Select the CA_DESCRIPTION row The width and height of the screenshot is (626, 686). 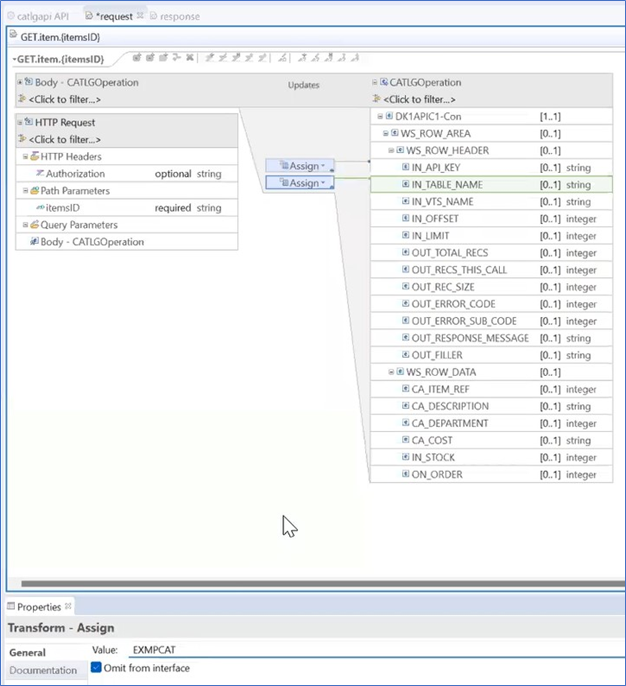(x=491, y=406)
